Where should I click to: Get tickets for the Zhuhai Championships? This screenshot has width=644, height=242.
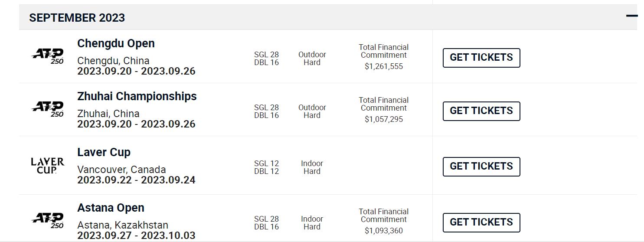(481, 111)
